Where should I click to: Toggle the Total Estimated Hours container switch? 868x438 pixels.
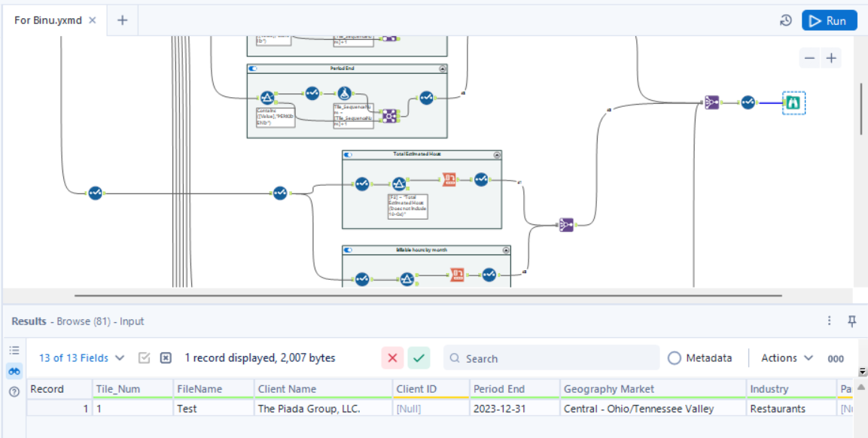(349, 154)
